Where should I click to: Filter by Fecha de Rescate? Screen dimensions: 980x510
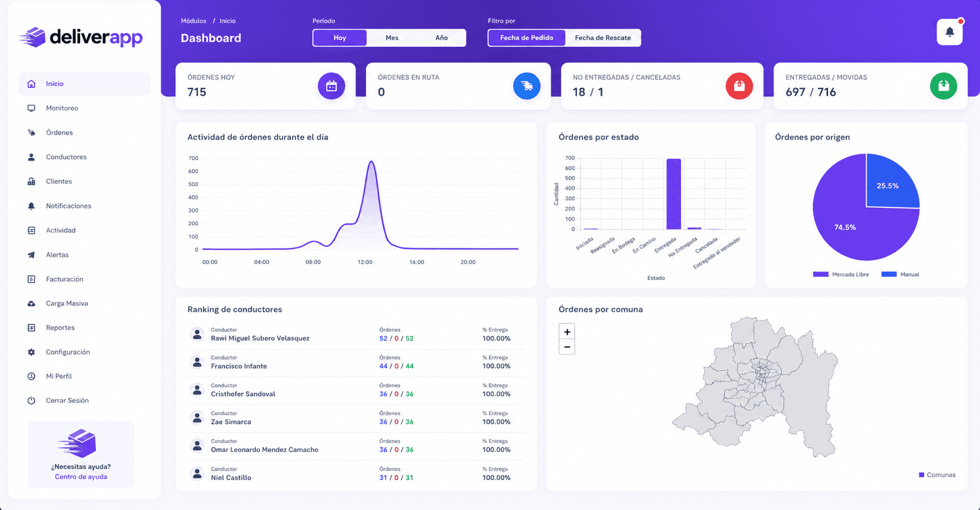tap(603, 38)
